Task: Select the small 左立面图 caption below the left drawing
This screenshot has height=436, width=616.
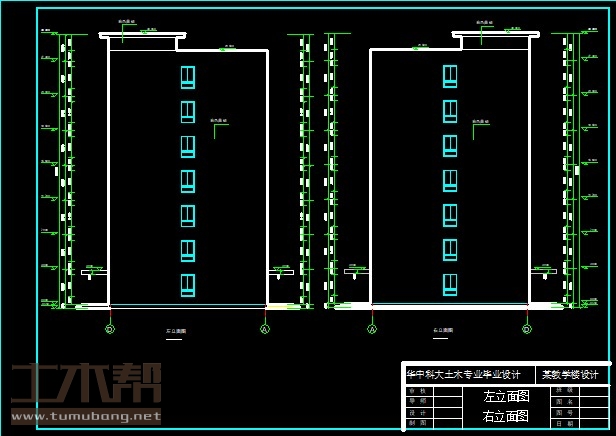Action: click(176, 331)
